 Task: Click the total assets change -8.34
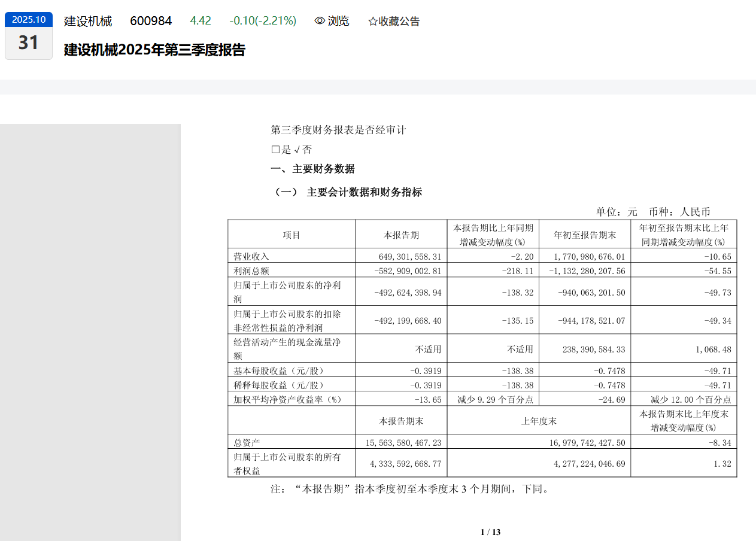coord(719,443)
